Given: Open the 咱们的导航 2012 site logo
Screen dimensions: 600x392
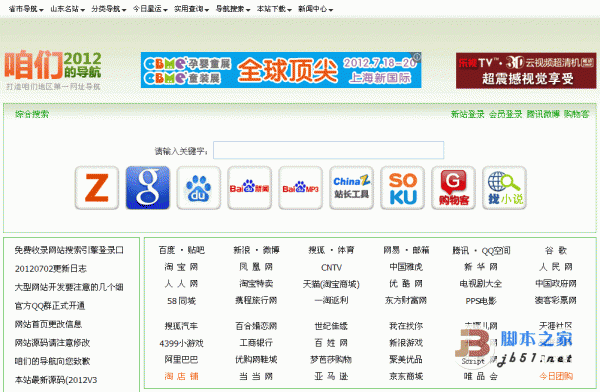Looking at the screenshot, I should (53, 70).
